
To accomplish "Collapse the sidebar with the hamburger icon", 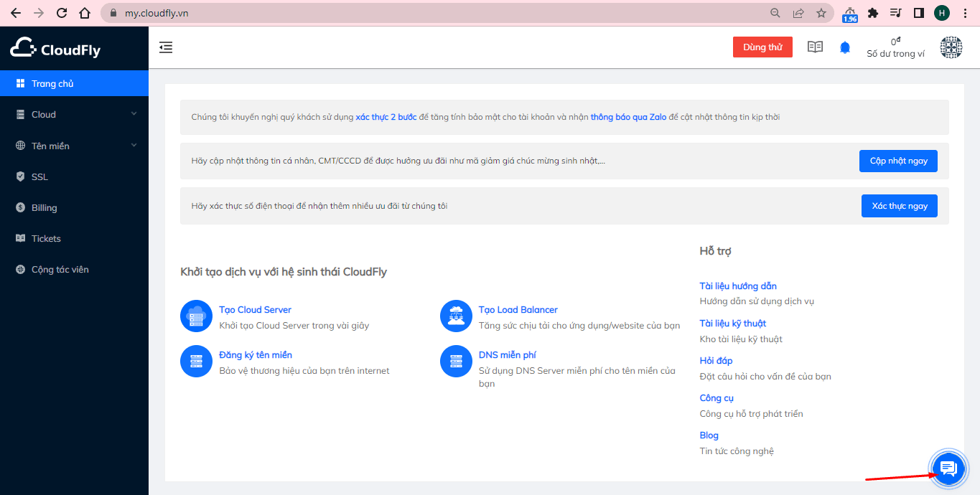I will coord(166,47).
